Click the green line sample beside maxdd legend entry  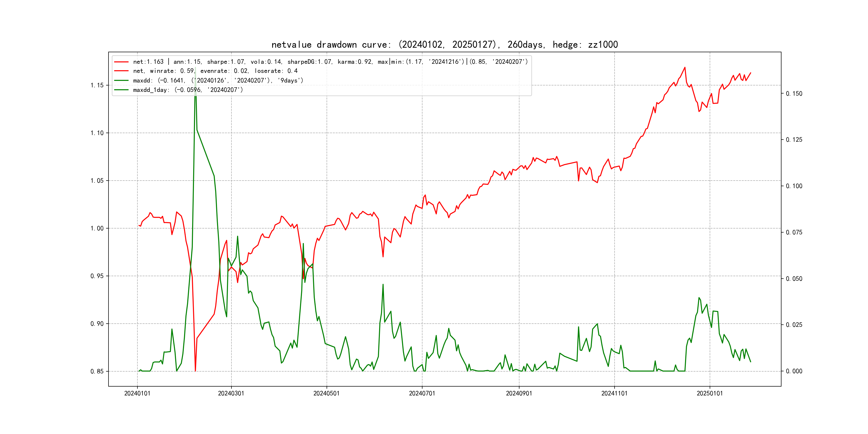121,81
